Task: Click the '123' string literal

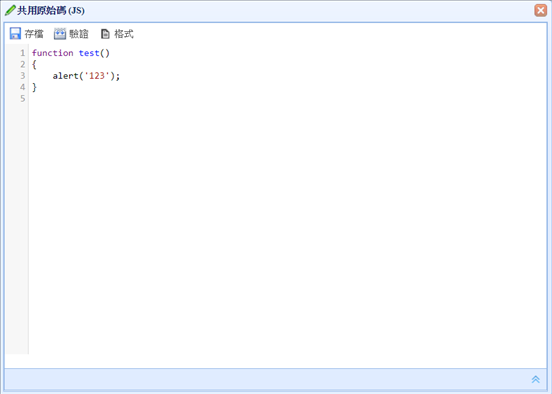Action: pos(97,76)
